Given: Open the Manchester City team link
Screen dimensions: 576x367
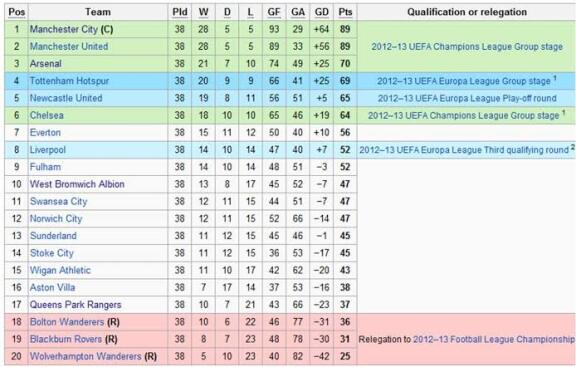Looking at the screenshot, I should coord(64,29).
